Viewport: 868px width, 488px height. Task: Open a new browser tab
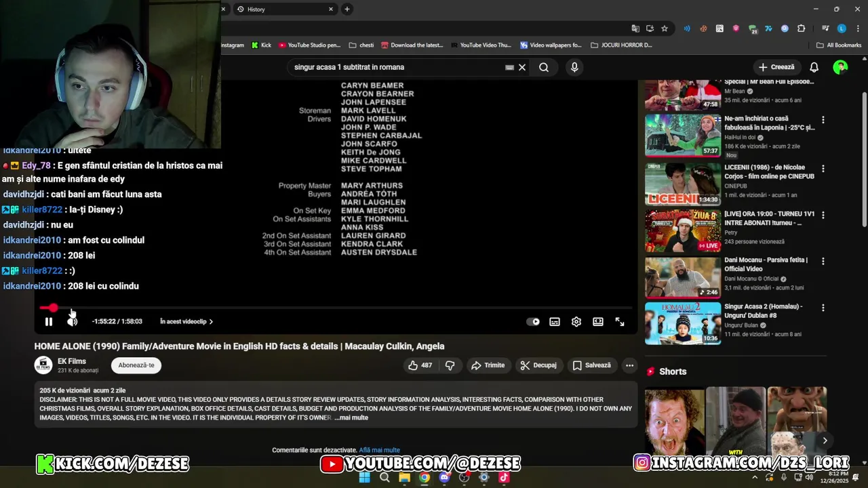347,9
